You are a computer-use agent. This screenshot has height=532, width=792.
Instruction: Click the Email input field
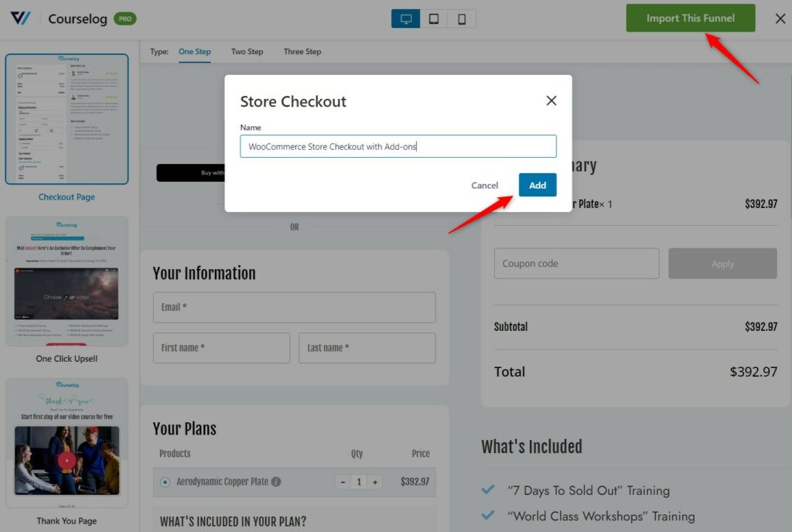click(x=294, y=308)
